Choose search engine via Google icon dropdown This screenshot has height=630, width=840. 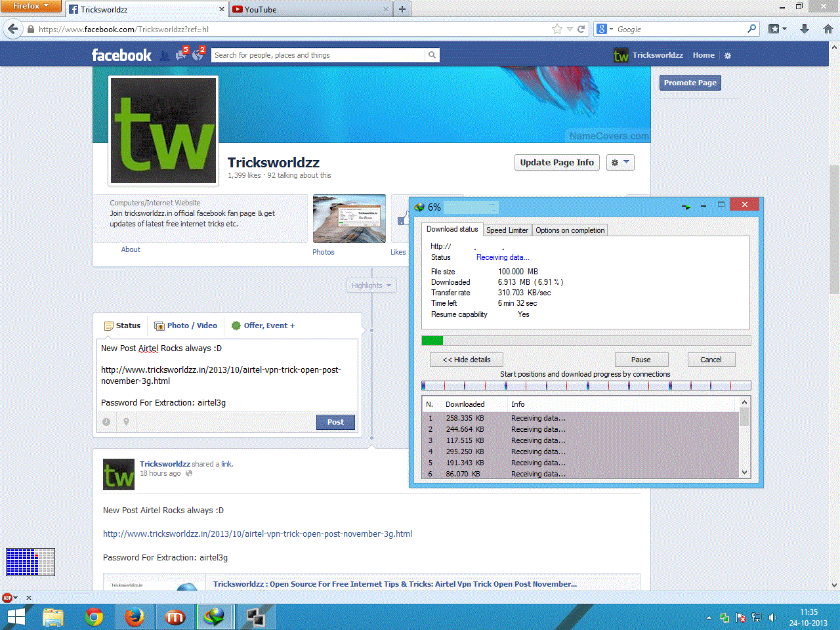604,29
